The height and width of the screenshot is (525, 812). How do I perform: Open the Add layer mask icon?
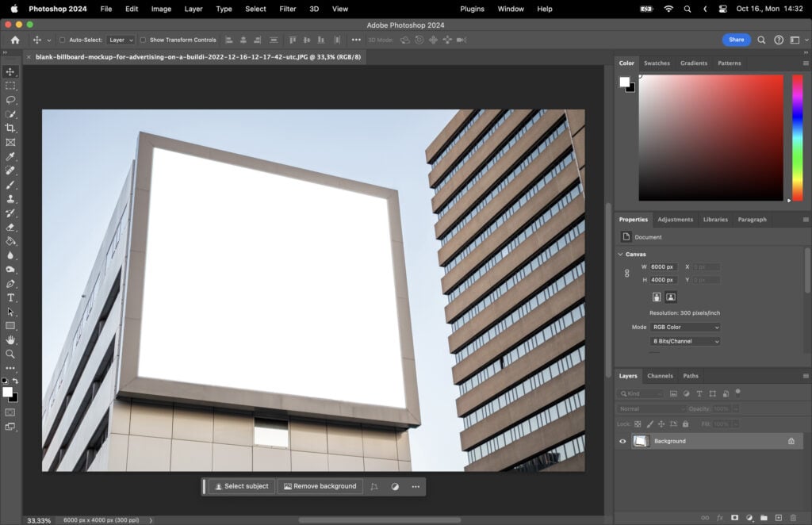point(735,517)
